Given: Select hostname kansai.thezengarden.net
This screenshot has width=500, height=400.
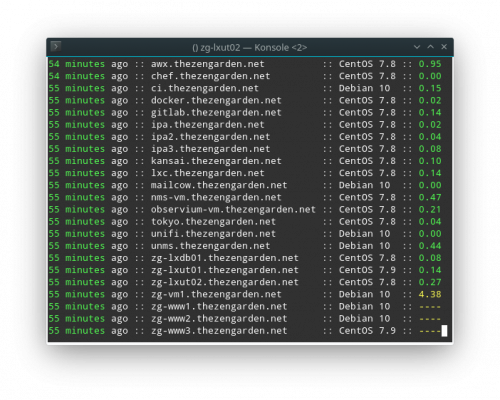Looking at the screenshot, I should coord(216,161).
